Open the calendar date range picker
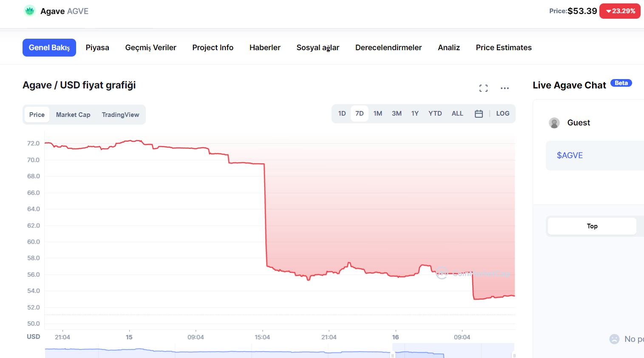The height and width of the screenshot is (358, 644). (479, 114)
